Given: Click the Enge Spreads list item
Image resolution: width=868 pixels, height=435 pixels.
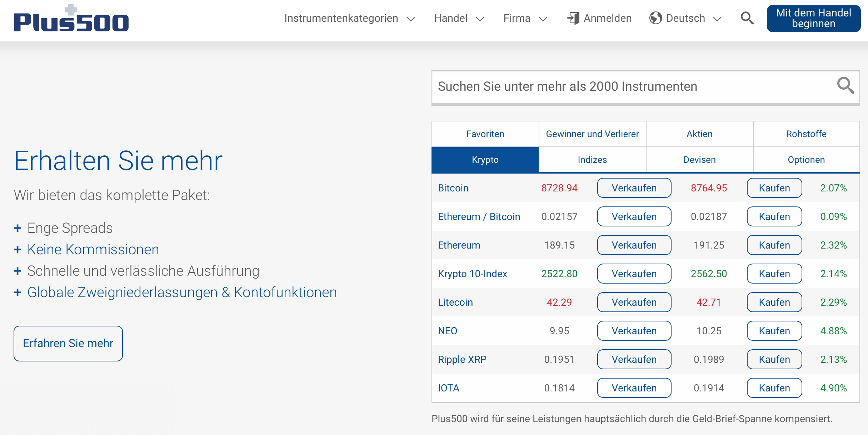Looking at the screenshot, I should (70, 228).
